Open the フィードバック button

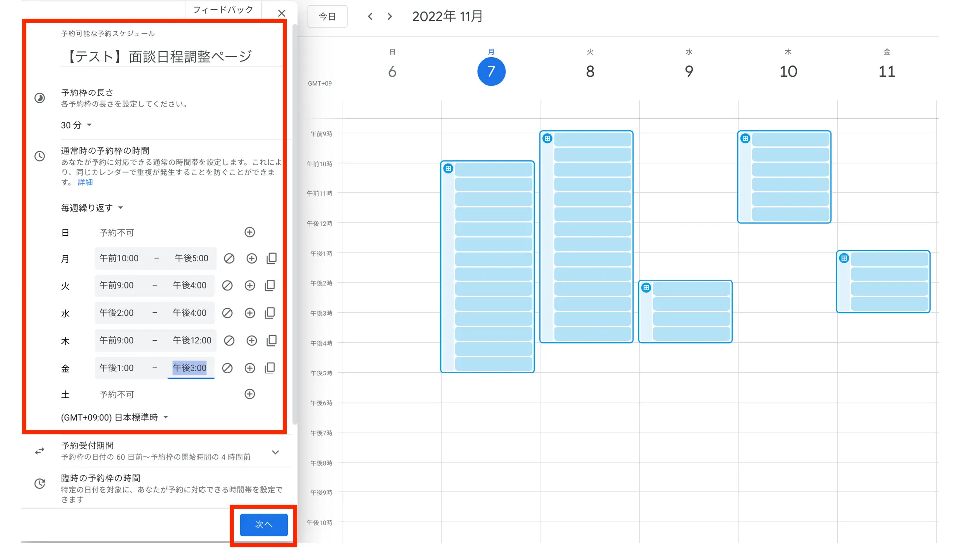[x=223, y=10]
